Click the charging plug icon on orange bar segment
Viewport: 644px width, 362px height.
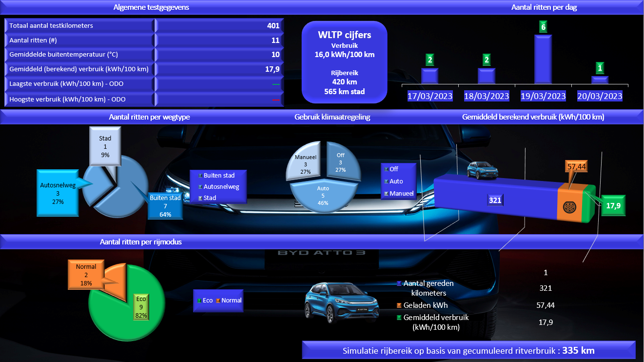click(569, 206)
